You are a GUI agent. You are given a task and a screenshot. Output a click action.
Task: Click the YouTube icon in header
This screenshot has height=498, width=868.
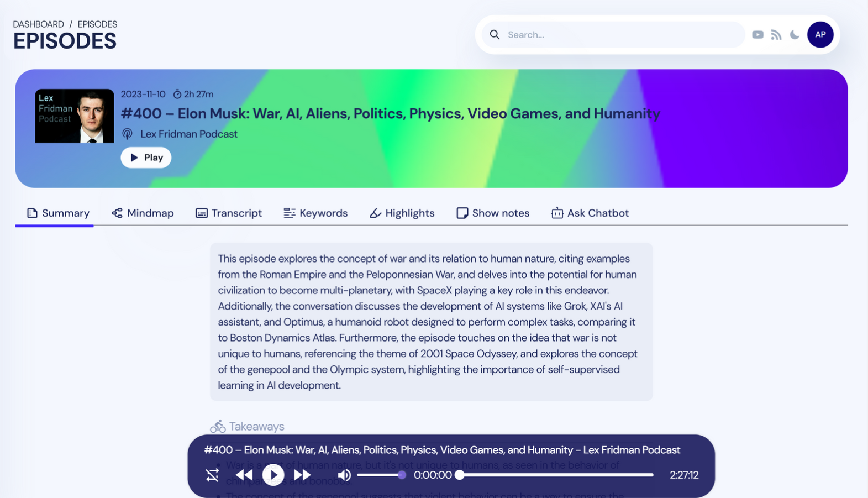point(757,35)
